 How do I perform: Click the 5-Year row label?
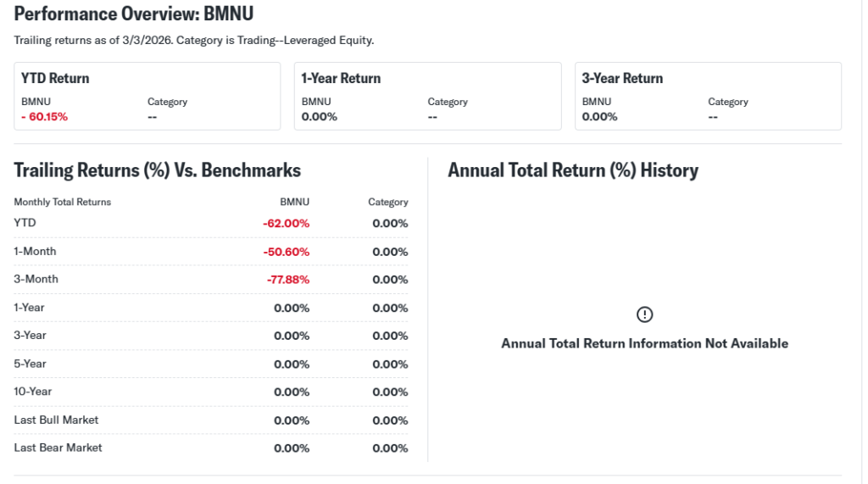point(31,364)
